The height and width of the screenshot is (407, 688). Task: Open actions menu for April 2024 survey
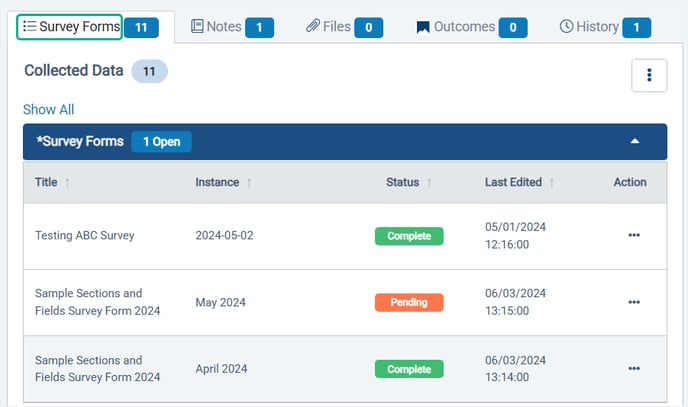pyautogui.click(x=634, y=369)
